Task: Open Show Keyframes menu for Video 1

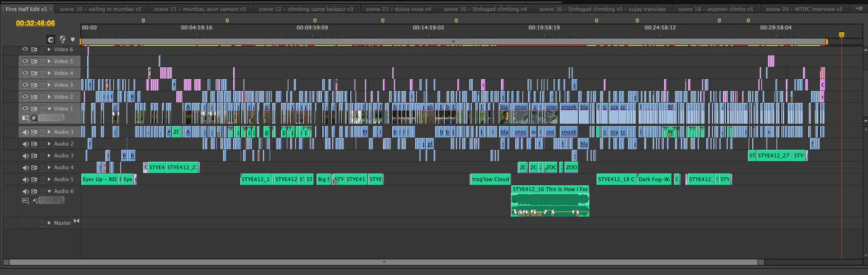Action: [34, 118]
